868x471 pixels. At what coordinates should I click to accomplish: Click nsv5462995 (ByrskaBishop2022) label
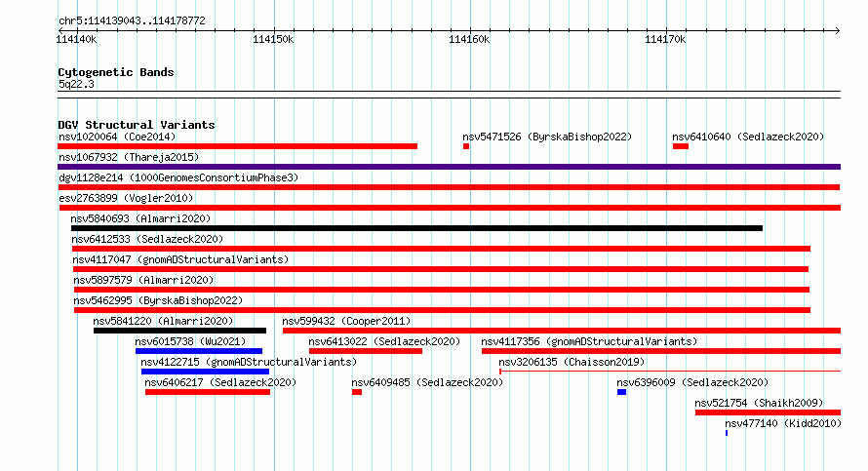[x=158, y=300]
